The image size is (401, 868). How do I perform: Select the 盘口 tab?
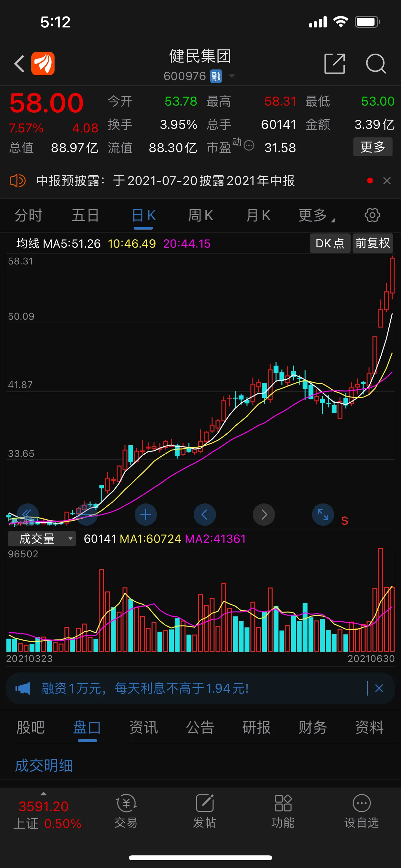(x=87, y=727)
